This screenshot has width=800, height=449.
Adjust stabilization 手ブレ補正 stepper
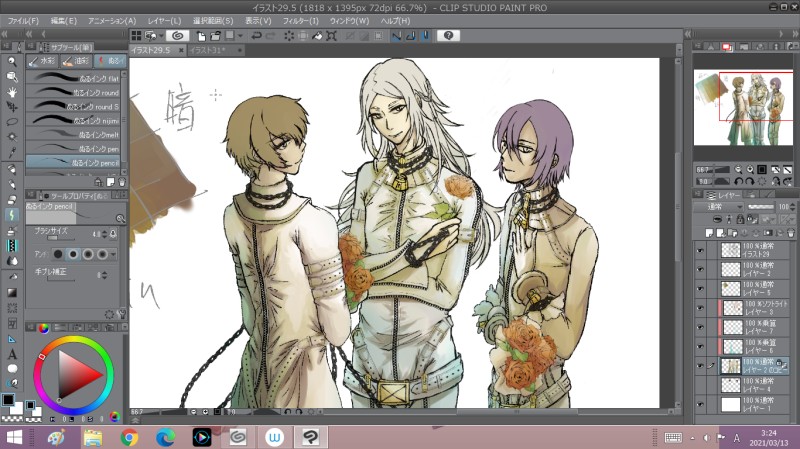(x=105, y=275)
